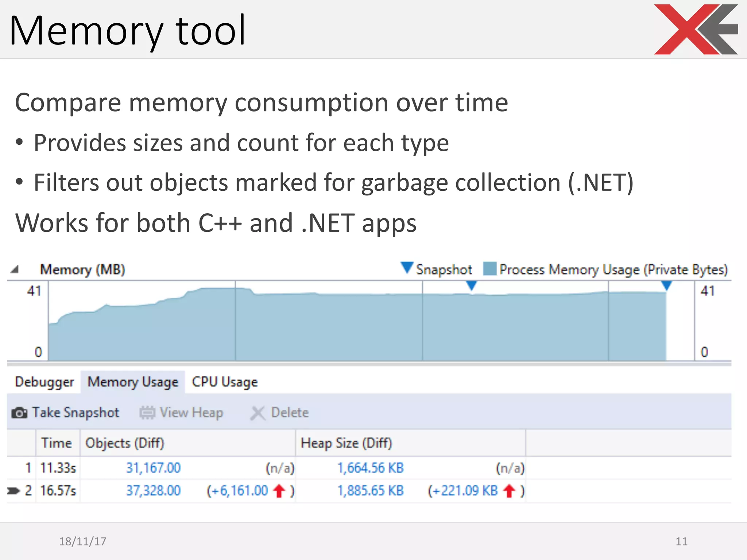Screen dimensions: 747x560
Task: Click the Take Snapshot button label
Action: (76, 413)
